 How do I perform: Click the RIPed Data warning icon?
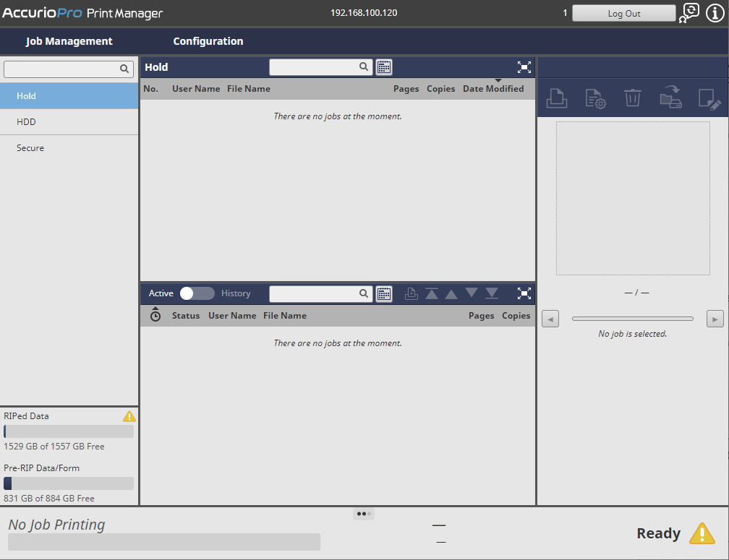click(x=129, y=416)
